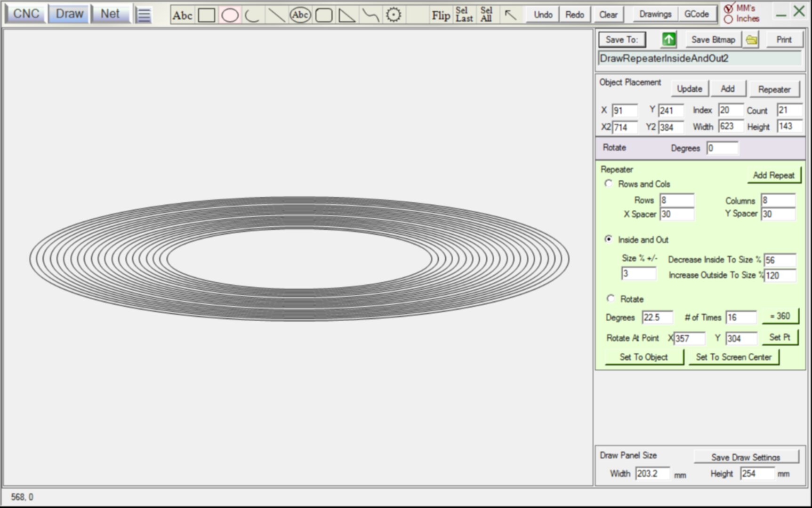812x508 pixels.
Task: Switch to the Draw tab
Action: pos(69,14)
